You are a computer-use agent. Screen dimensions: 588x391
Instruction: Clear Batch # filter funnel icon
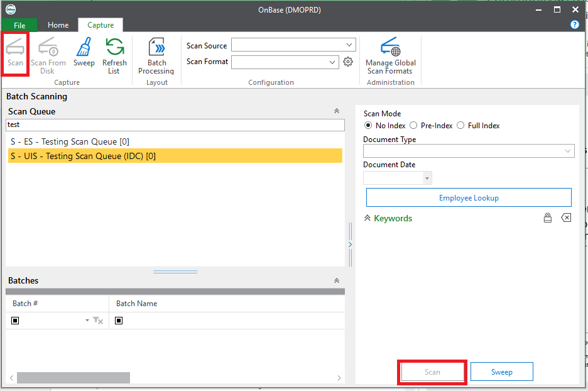(x=98, y=321)
